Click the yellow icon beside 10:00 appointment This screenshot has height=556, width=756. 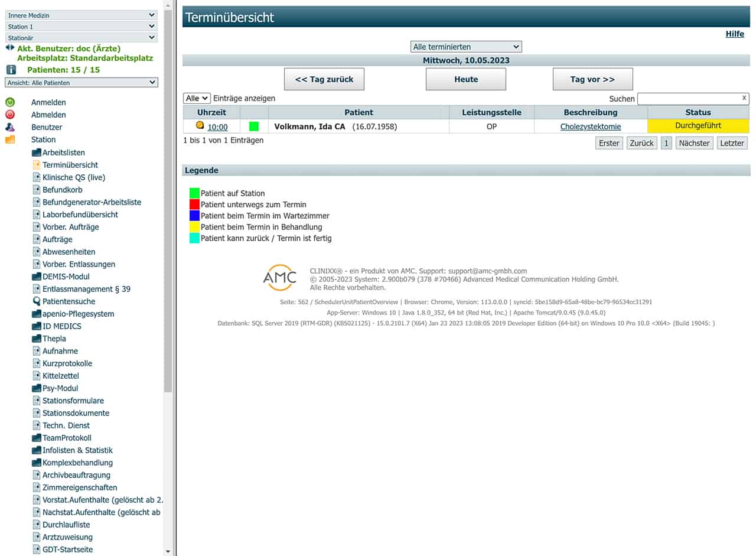pyautogui.click(x=200, y=125)
